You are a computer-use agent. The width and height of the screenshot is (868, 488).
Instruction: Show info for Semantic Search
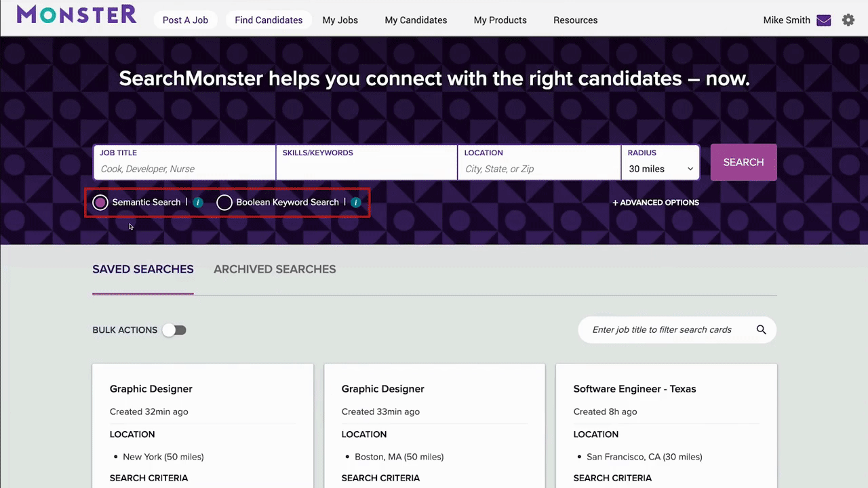(198, 203)
